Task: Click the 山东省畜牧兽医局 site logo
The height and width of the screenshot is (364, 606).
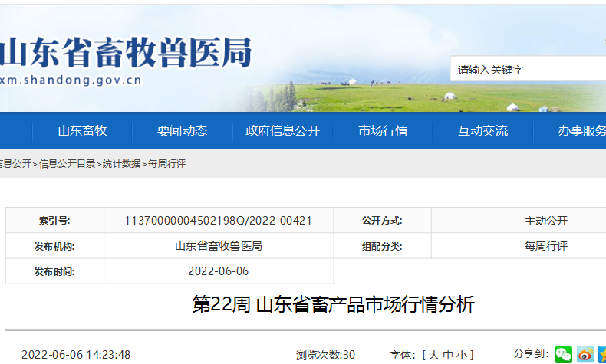Action: click(x=127, y=52)
